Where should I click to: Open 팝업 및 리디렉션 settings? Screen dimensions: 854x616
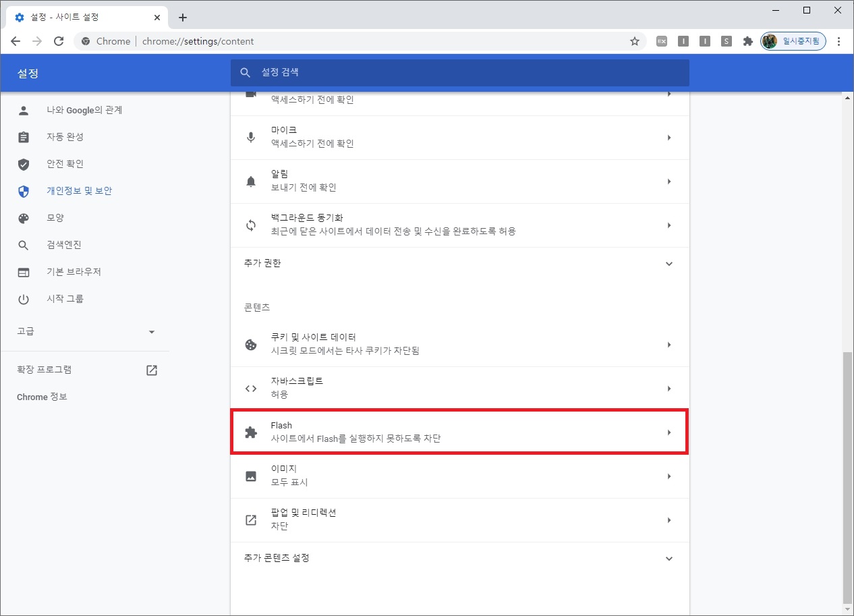pos(460,520)
